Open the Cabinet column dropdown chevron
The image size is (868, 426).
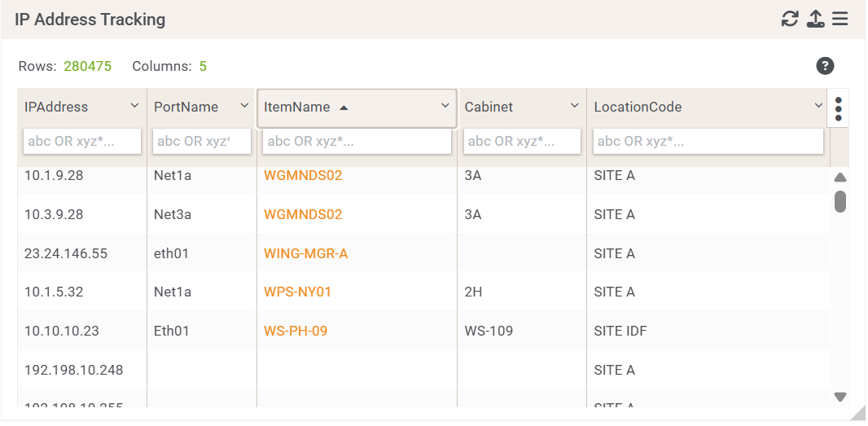click(x=574, y=107)
